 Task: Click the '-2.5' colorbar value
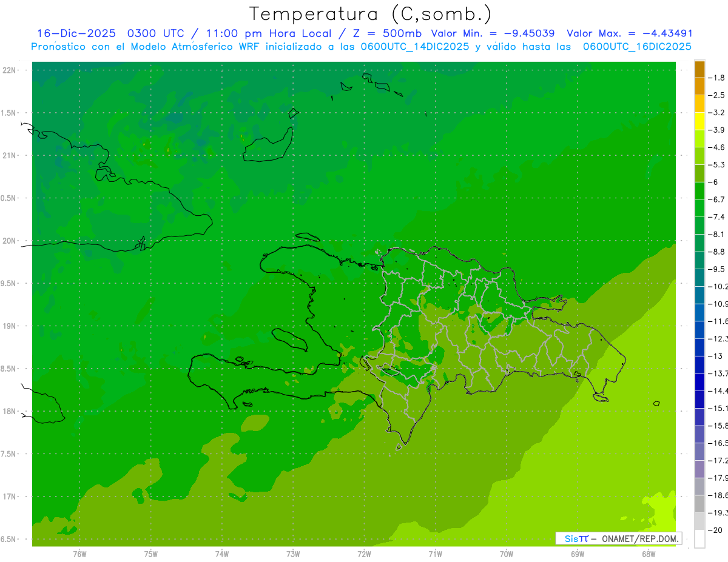tap(717, 95)
